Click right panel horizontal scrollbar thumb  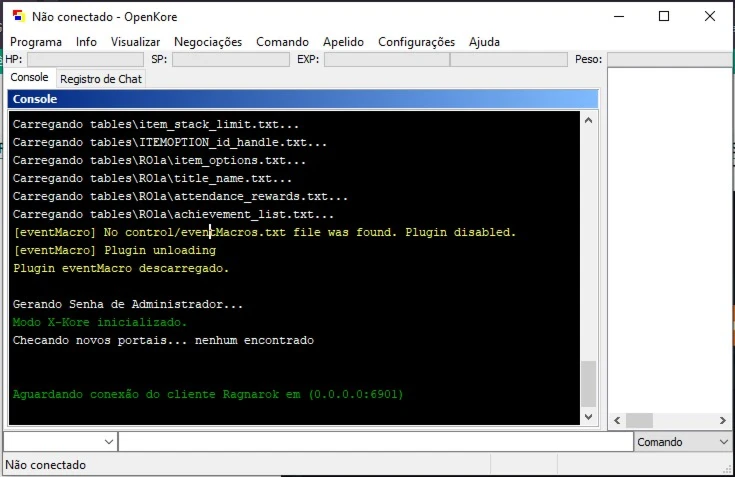(639, 421)
